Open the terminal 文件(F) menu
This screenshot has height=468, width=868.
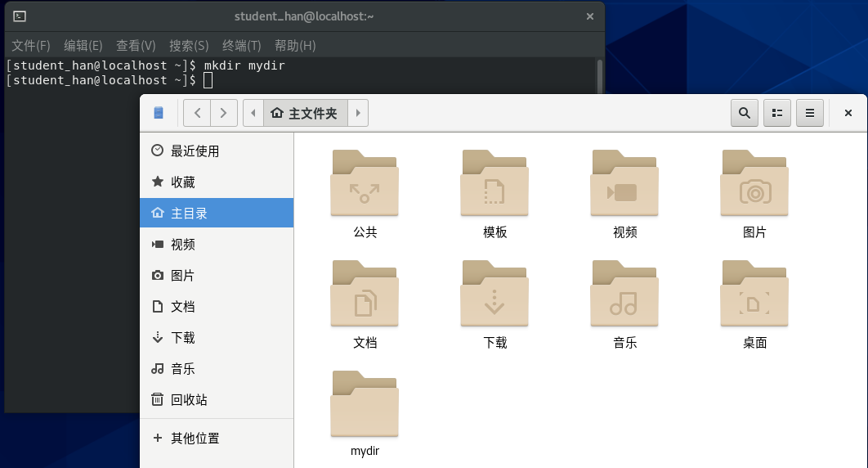(x=31, y=46)
